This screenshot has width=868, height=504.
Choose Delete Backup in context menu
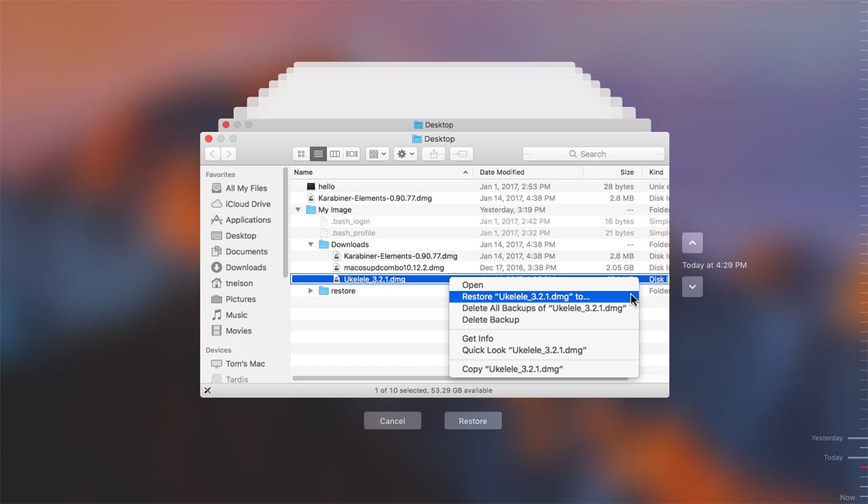490,319
